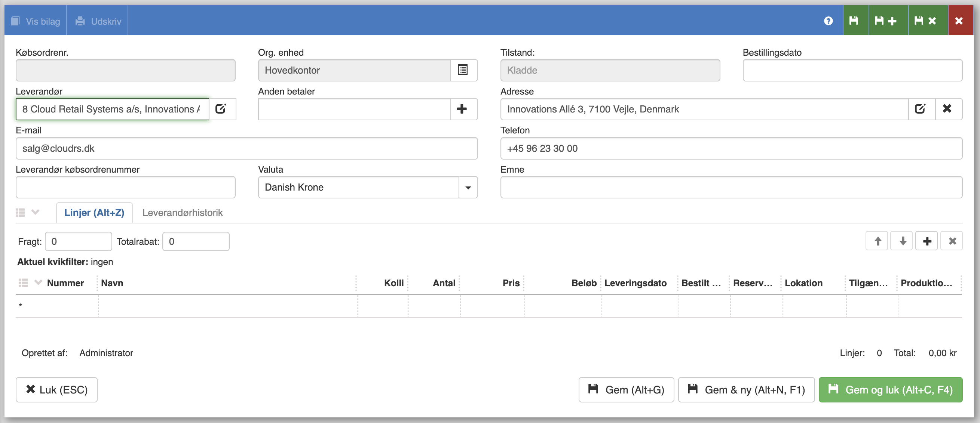980x423 pixels.
Task: Edit the Adresse with pencil icon
Action: (x=921, y=109)
